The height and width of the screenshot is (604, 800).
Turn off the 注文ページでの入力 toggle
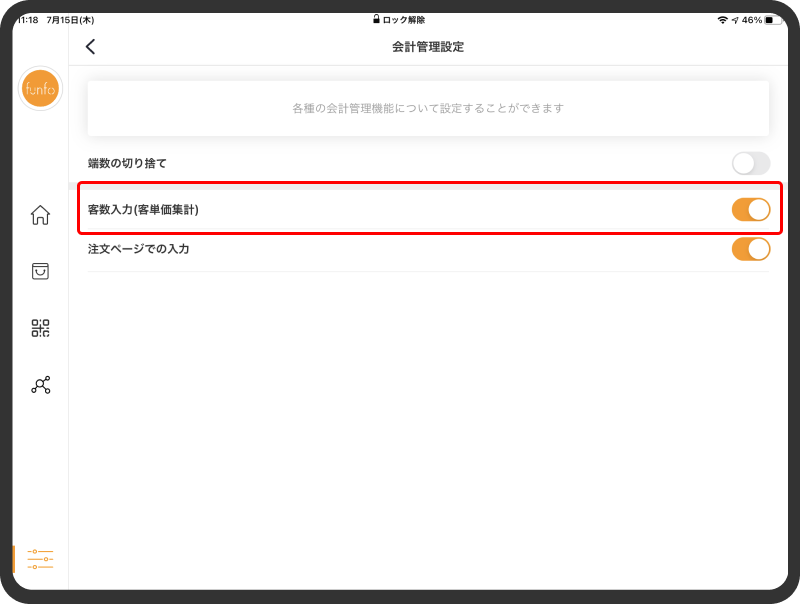(x=751, y=249)
